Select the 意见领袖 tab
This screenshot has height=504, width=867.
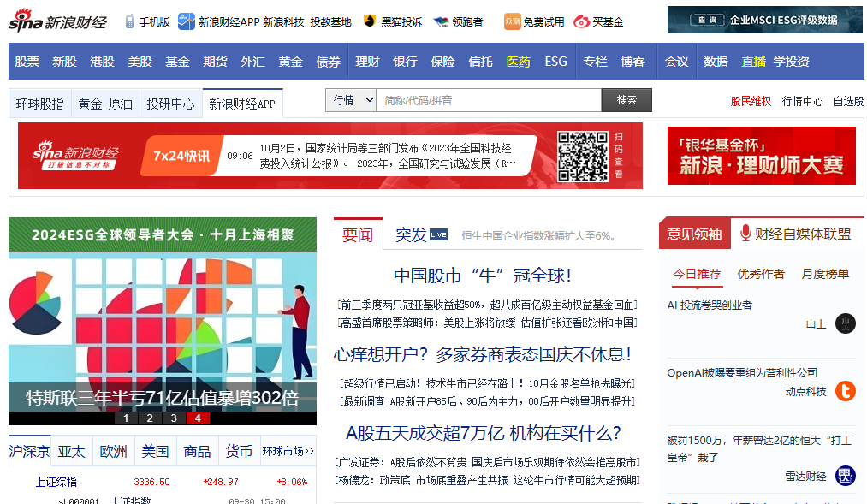(694, 234)
